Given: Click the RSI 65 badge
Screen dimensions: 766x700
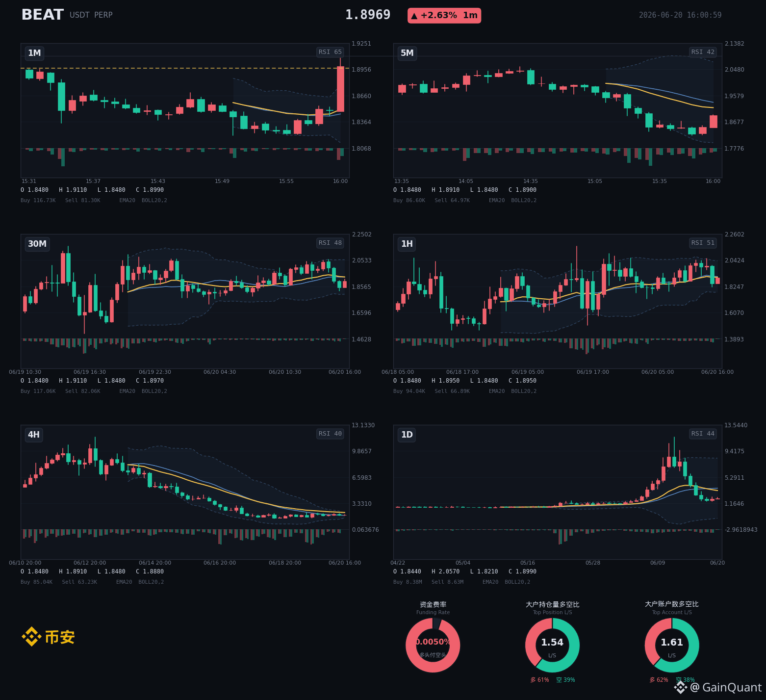Looking at the screenshot, I should (330, 52).
